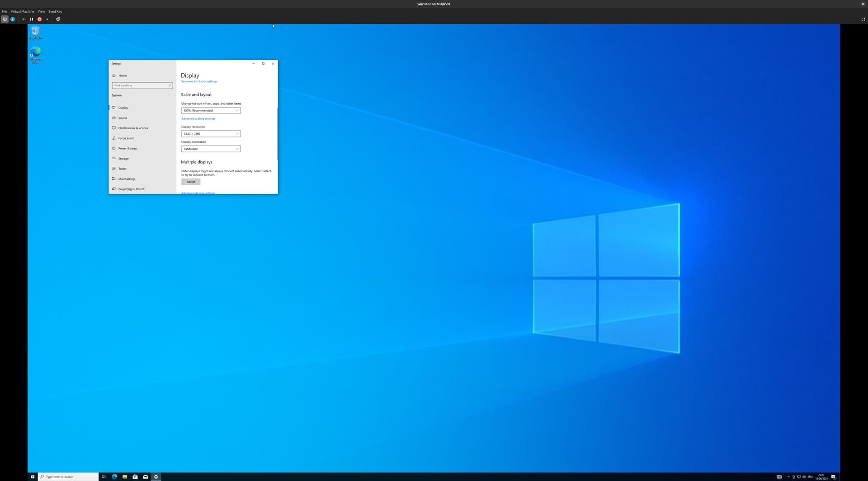Image resolution: width=868 pixels, height=481 pixels.
Task: Click the Settings window vertical scrollbar
Action: (277, 133)
